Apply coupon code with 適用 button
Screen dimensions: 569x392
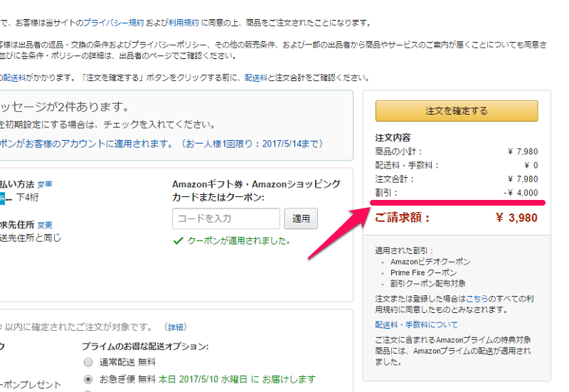point(301,218)
